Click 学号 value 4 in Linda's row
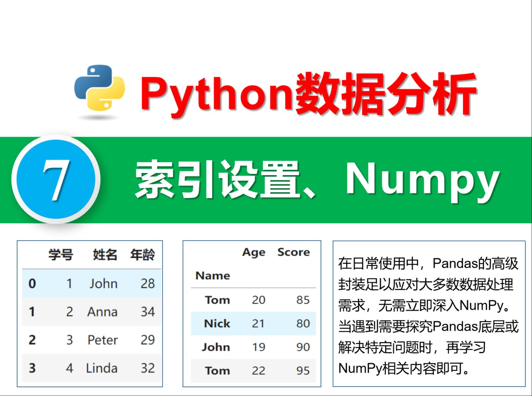Image resolution: width=532 pixels, height=396 pixels. click(x=69, y=368)
